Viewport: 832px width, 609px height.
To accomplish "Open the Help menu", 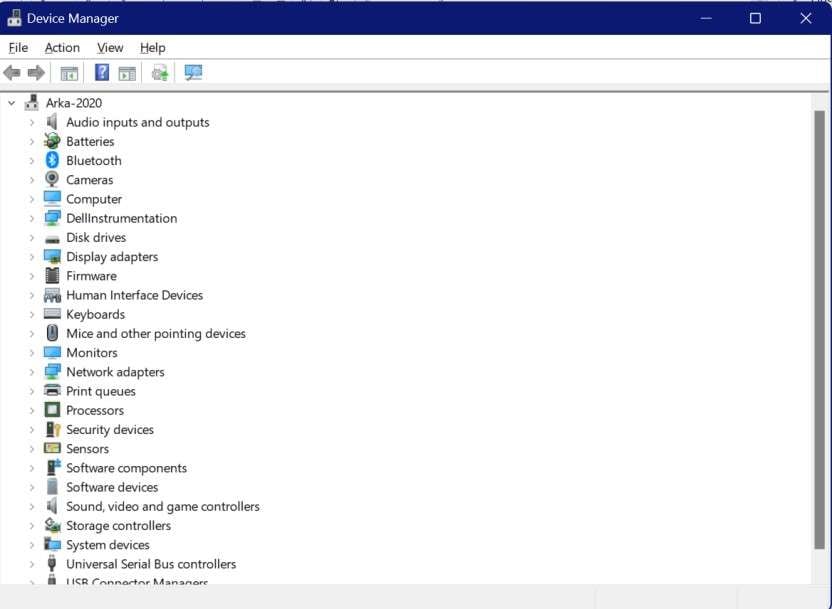I will tap(153, 48).
